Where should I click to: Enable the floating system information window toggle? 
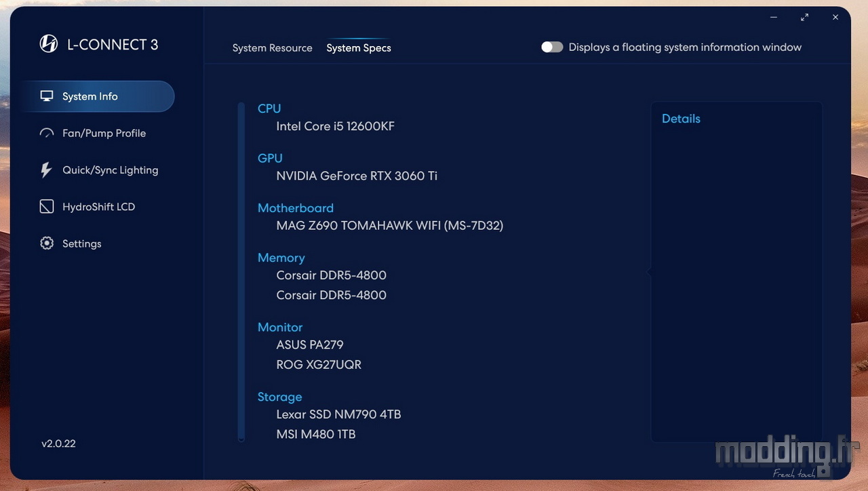552,47
